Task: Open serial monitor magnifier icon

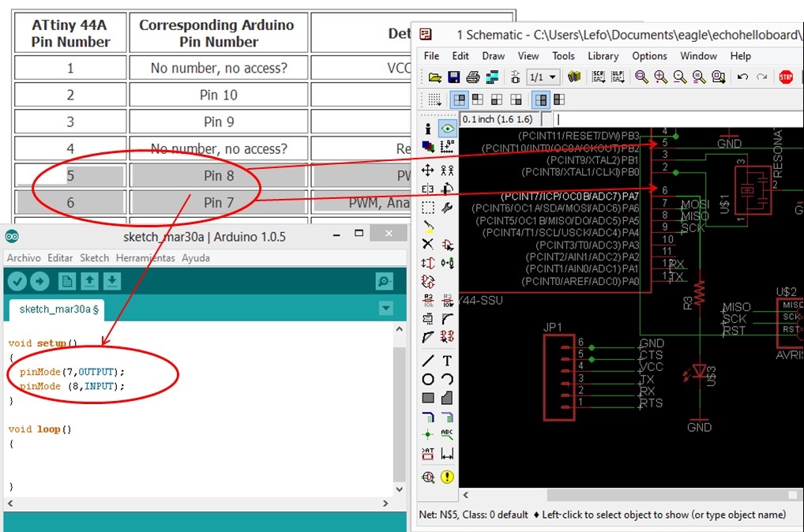Action: coord(384,281)
